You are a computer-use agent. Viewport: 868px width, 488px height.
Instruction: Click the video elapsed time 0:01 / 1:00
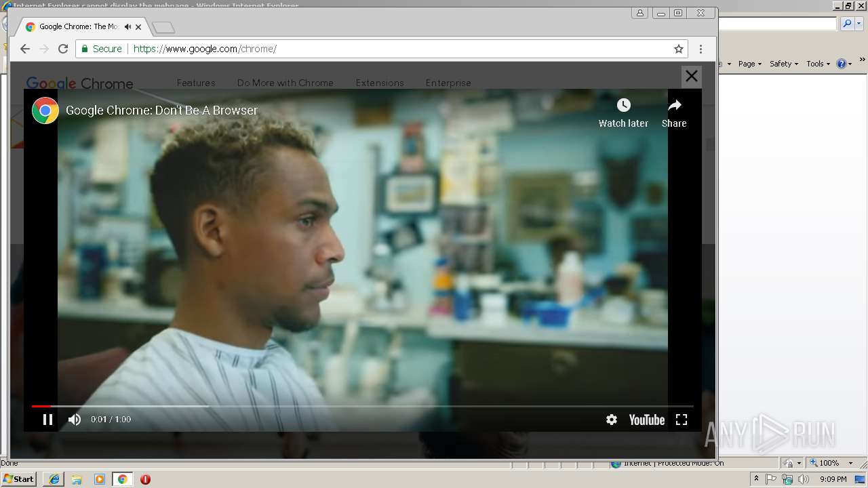[111, 420]
